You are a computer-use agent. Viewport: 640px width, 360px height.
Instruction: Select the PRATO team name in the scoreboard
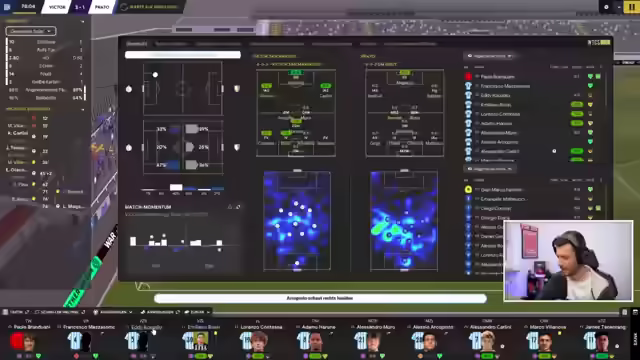pos(102,7)
